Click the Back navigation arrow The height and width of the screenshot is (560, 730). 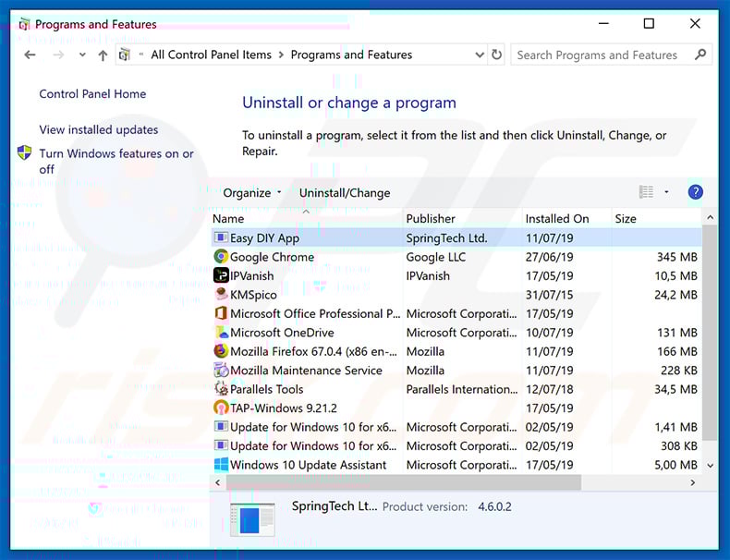tap(30, 55)
